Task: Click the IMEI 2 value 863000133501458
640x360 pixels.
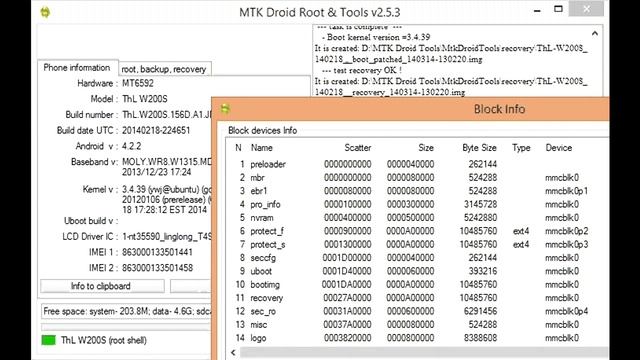Action: [x=157, y=268]
